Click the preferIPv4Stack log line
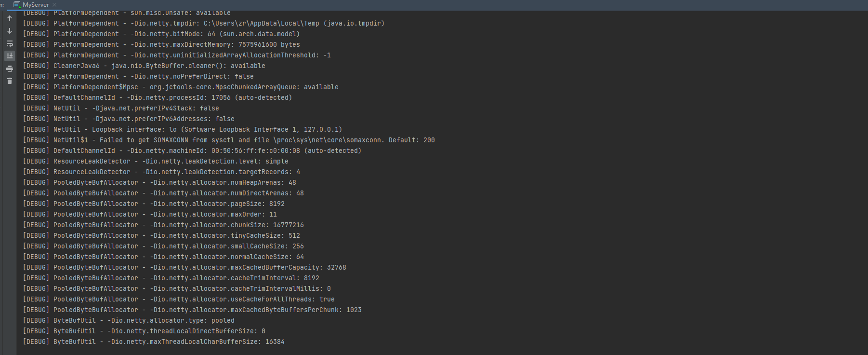Viewport: 868px width, 355px height. 121,108
